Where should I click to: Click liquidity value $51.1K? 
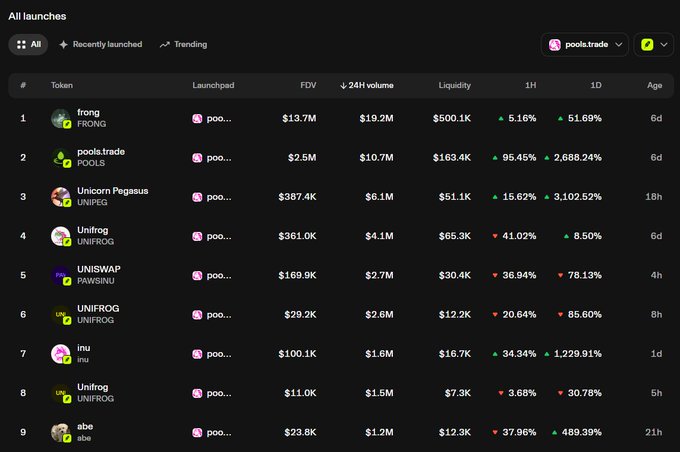[x=454, y=197]
